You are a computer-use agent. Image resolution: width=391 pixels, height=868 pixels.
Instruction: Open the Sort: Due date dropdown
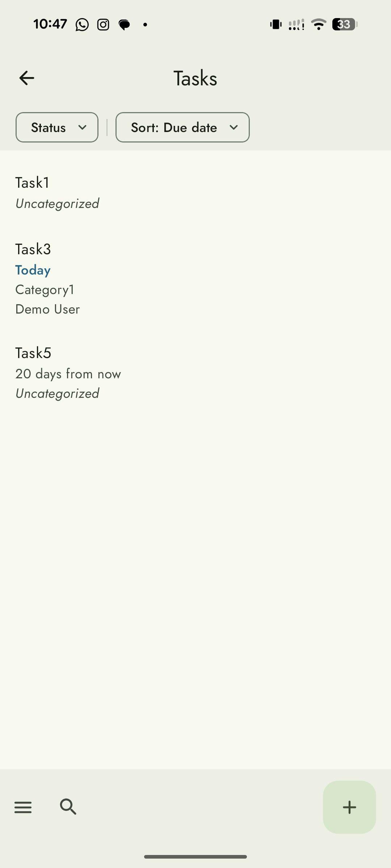182,127
